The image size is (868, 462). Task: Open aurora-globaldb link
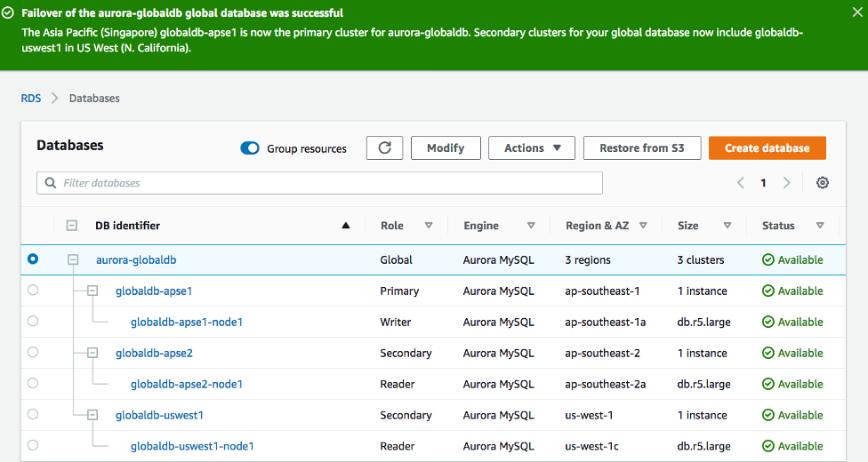pyautogui.click(x=136, y=259)
